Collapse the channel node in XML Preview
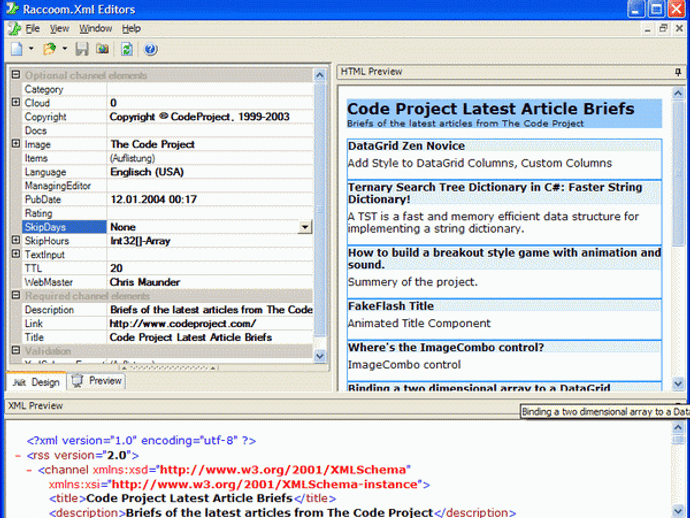Viewport: 690px width, 518px height. pos(29,470)
